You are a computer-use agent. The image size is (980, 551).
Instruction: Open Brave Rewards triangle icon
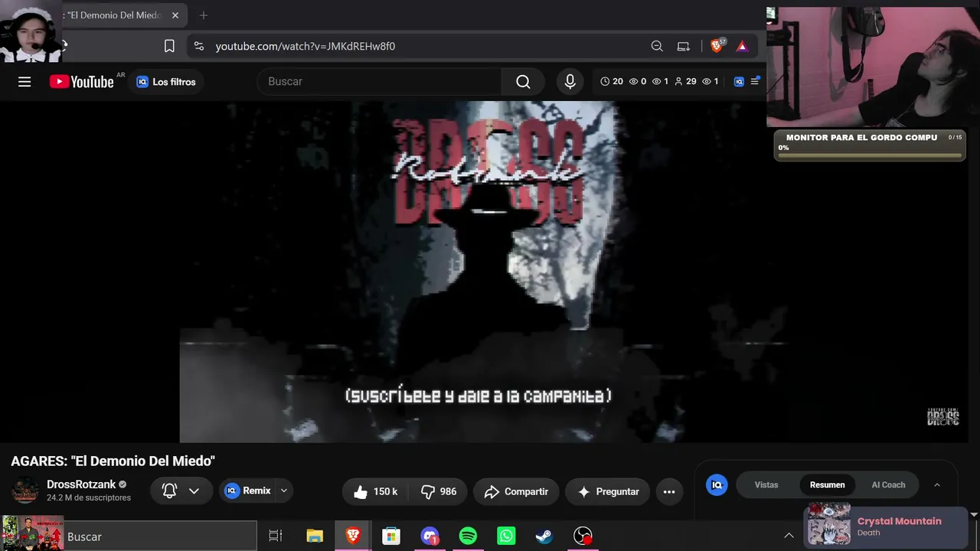click(x=742, y=46)
